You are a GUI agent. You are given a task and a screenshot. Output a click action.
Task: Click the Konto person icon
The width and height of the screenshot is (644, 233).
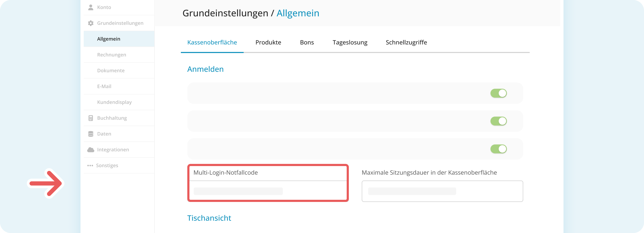91,7
